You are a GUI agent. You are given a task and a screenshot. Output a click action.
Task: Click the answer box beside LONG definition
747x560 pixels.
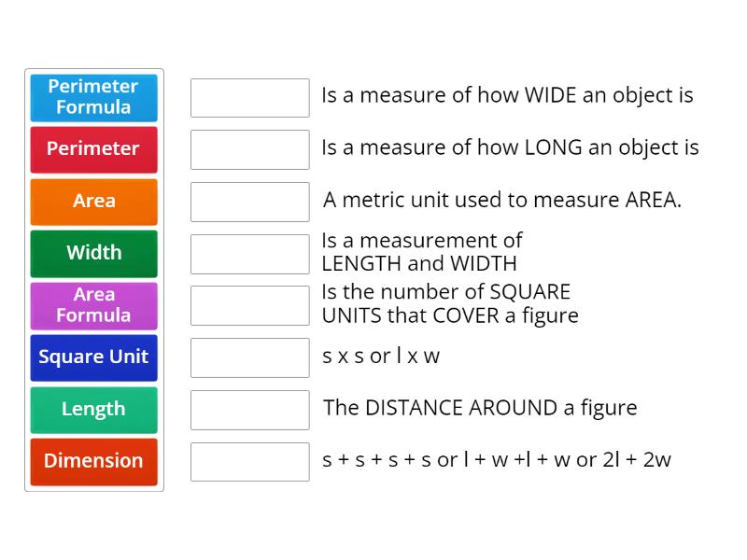click(249, 149)
